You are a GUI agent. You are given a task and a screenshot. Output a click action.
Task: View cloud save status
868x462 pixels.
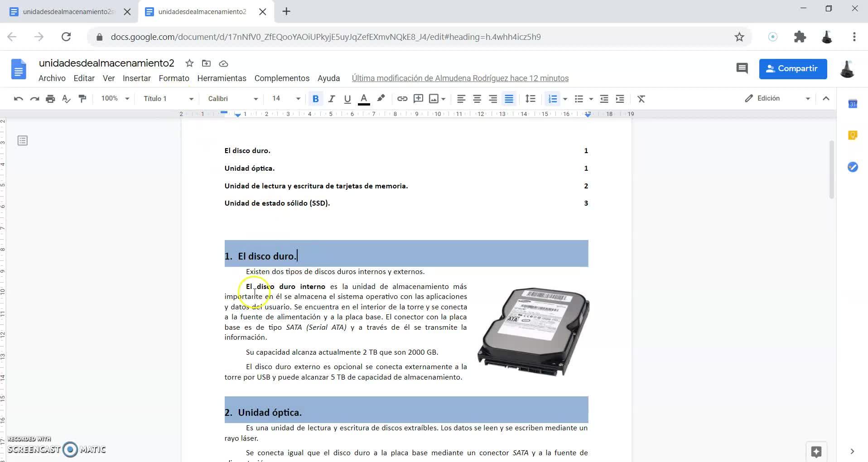[223, 63]
